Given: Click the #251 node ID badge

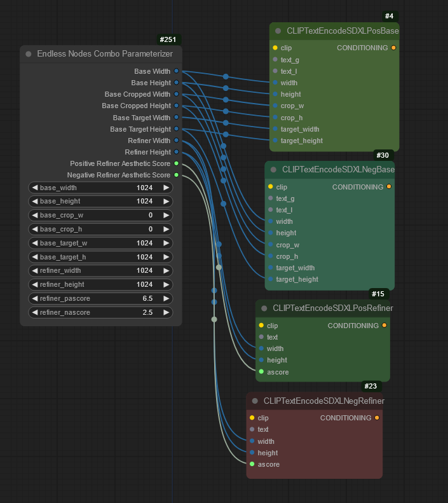Looking at the screenshot, I should click(x=168, y=39).
